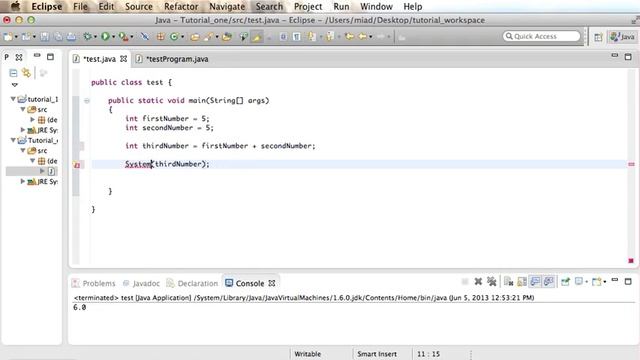
Task: Select the Java perspective button
Action: [622, 37]
